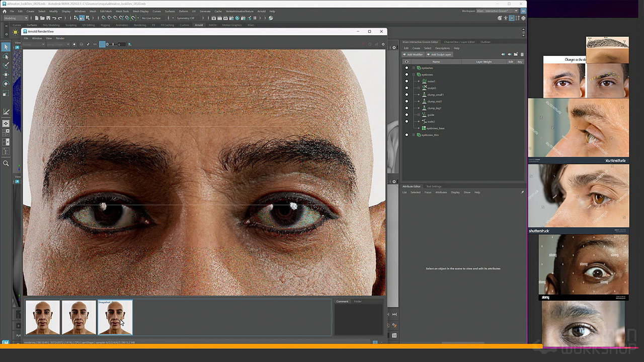This screenshot has width=644, height=362.
Task: Open the Render menu in Arnold RenderView
Action: click(x=60, y=38)
